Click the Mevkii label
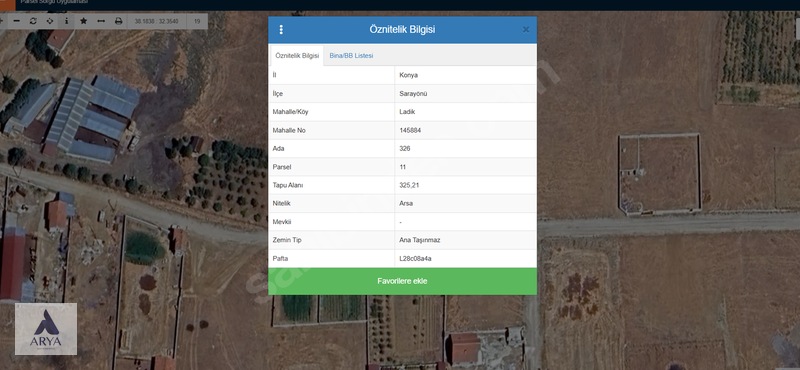The image size is (800, 370). coord(282,222)
